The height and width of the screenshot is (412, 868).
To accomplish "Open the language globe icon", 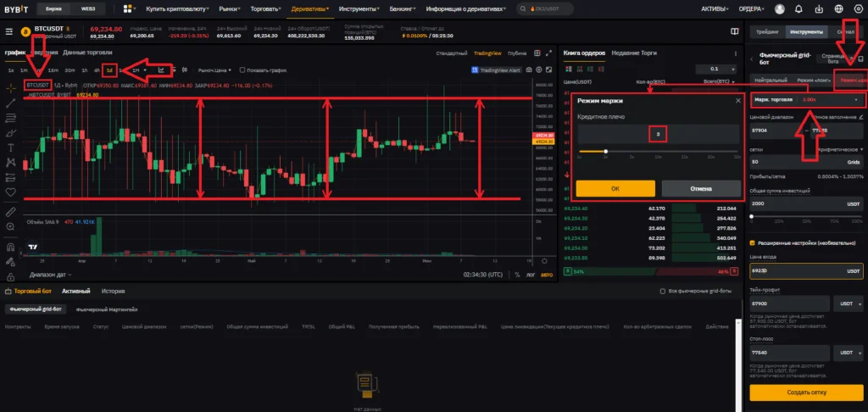I will [x=838, y=8].
